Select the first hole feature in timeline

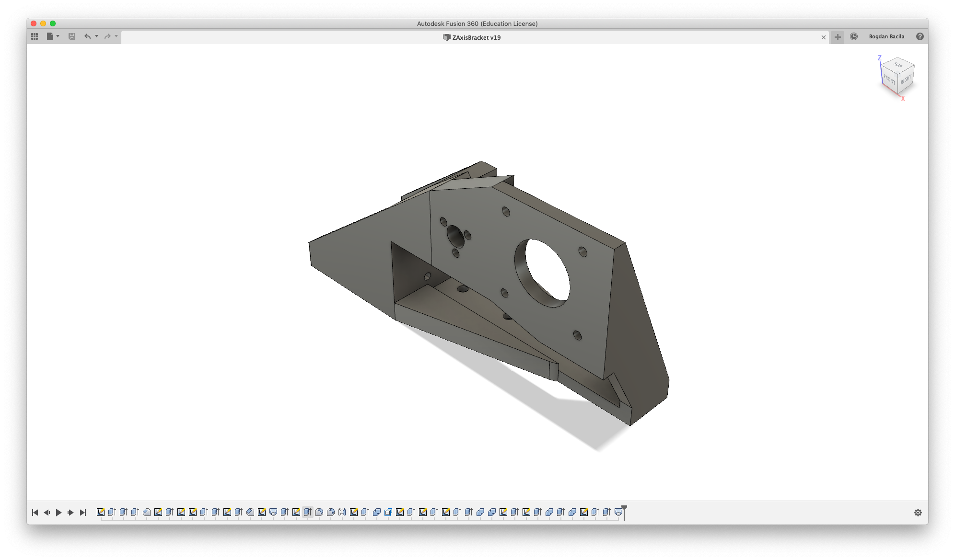273,512
